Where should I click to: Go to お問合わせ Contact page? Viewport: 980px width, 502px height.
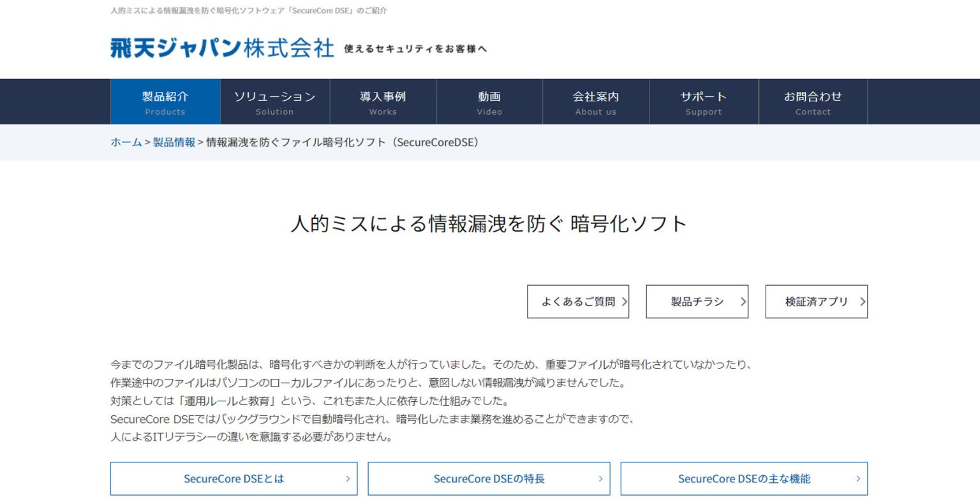[x=813, y=102]
